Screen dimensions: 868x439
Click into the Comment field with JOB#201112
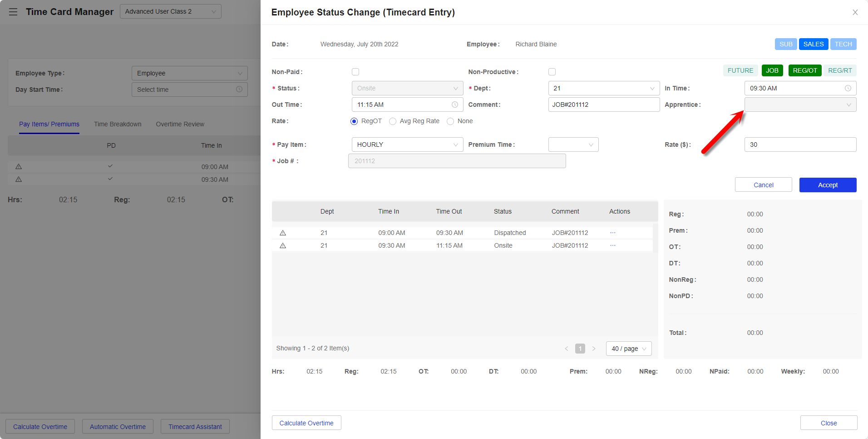click(604, 105)
